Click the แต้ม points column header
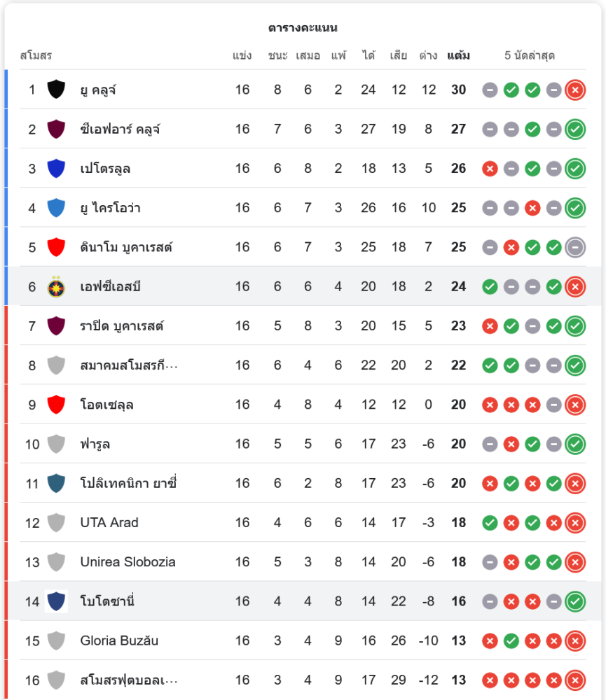This screenshot has height=700, width=606. [x=458, y=55]
